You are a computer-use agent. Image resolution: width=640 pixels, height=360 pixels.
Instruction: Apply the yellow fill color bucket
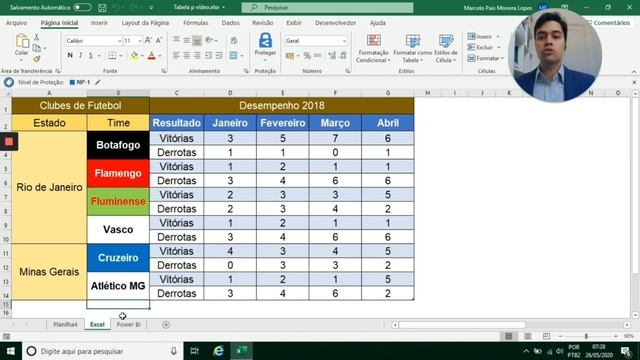[134, 56]
